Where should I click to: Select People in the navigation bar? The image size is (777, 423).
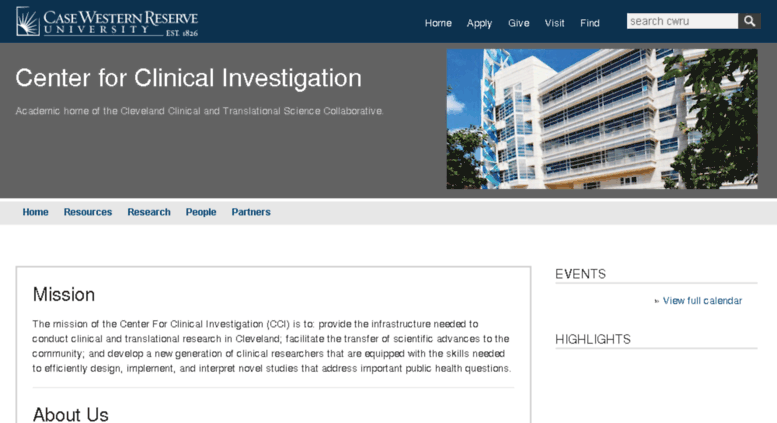(201, 212)
